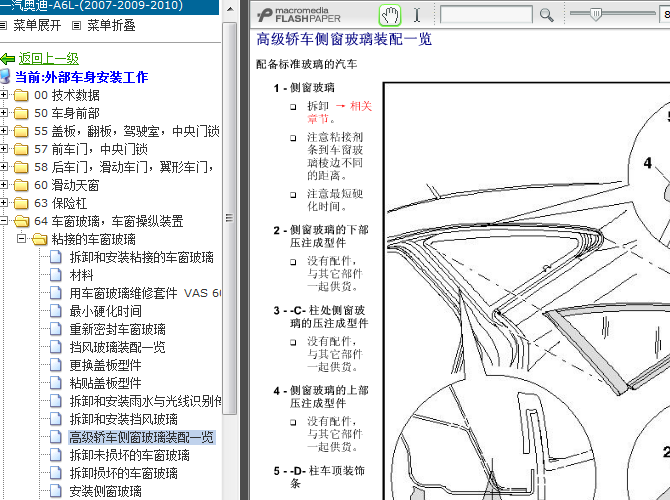Image resolution: width=670 pixels, height=500 pixels.
Task: Click the 菜单展开 list icon
Action: click(3, 26)
